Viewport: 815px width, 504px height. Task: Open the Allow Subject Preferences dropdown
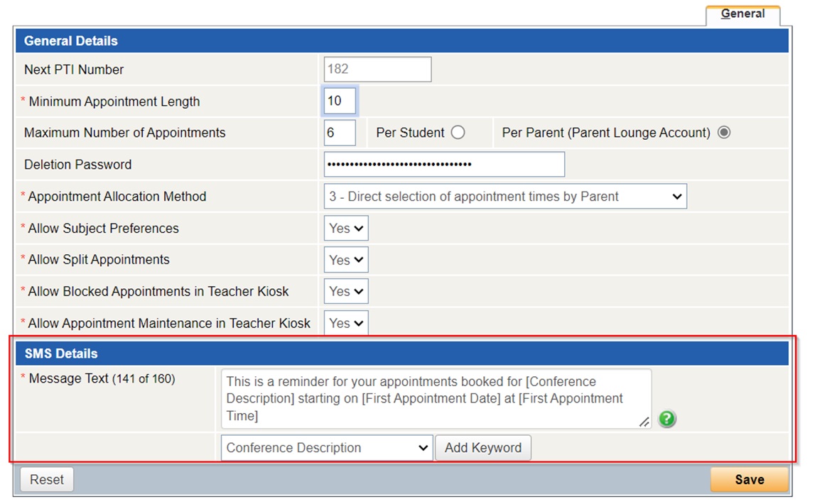346,229
